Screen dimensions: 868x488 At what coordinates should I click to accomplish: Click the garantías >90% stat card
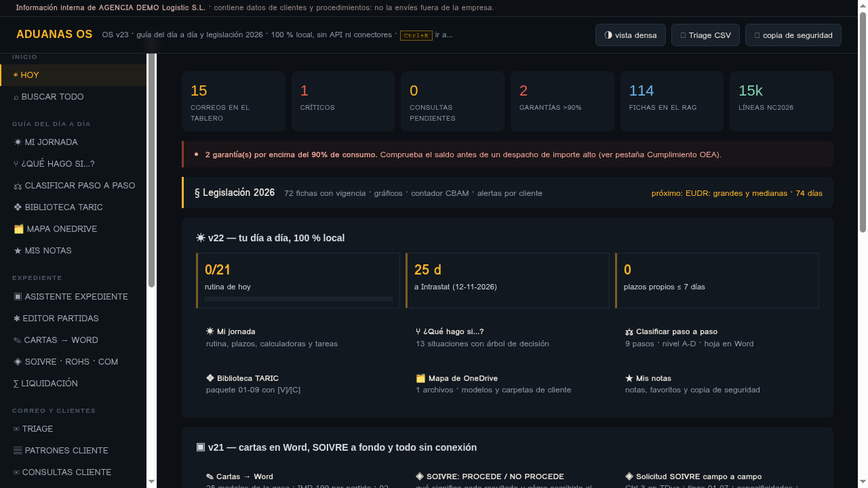click(x=562, y=101)
